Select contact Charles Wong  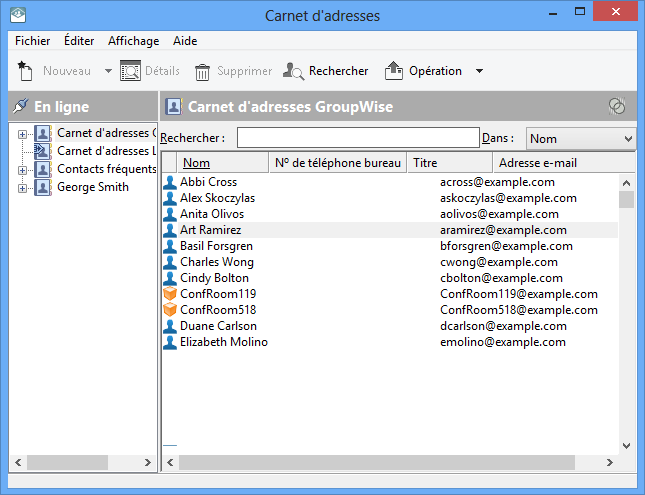click(217, 262)
